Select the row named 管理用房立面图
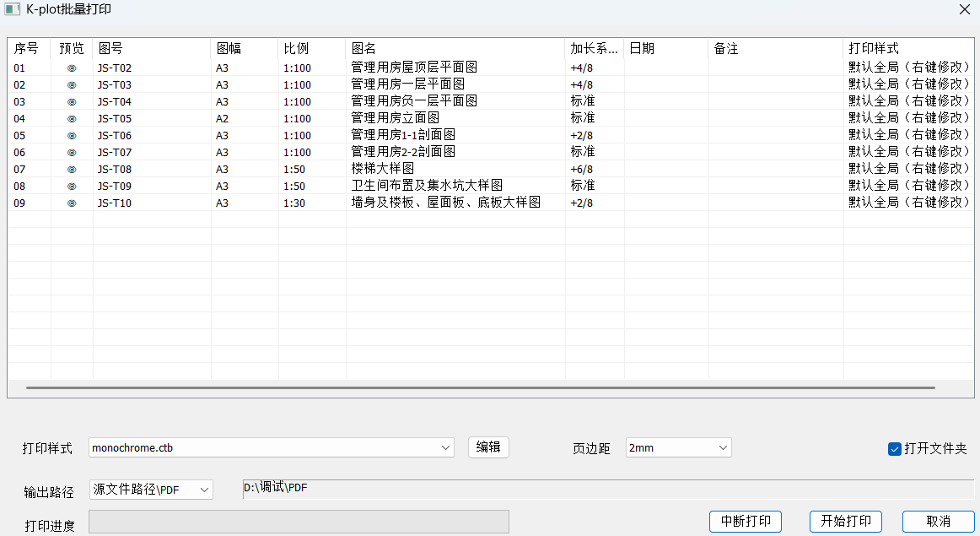 coord(490,119)
